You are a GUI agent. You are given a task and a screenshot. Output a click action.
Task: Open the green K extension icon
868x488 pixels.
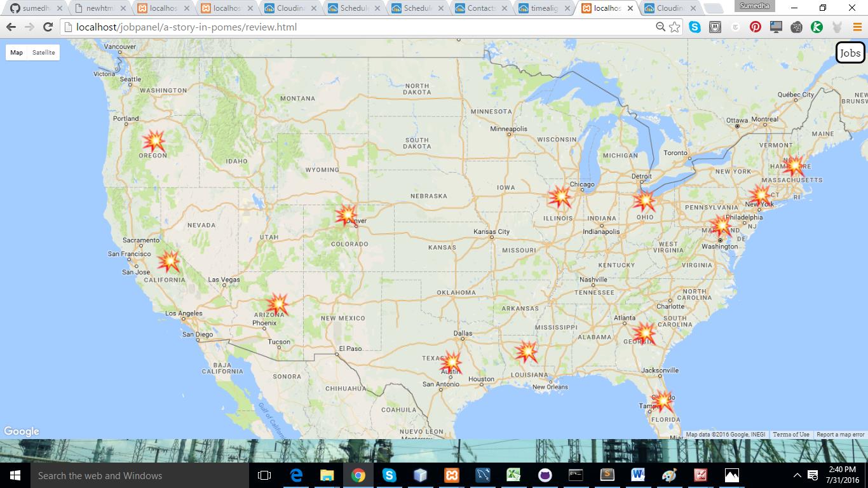(817, 27)
